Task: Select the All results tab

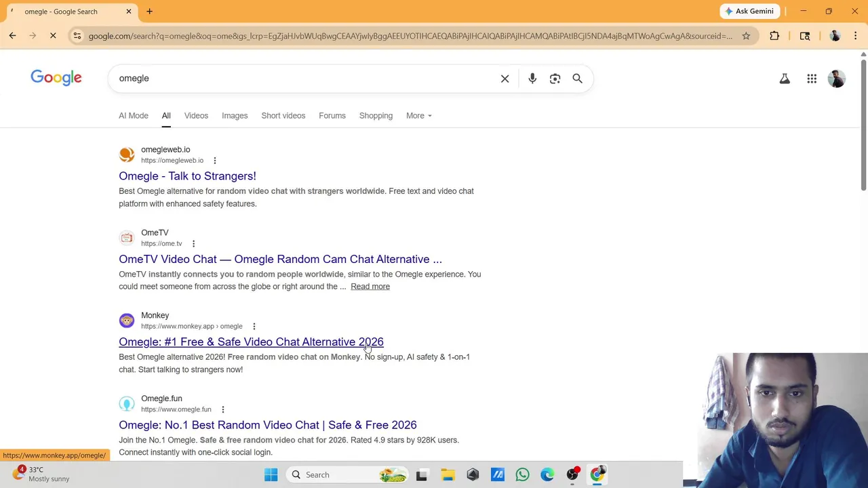Action: [x=166, y=115]
